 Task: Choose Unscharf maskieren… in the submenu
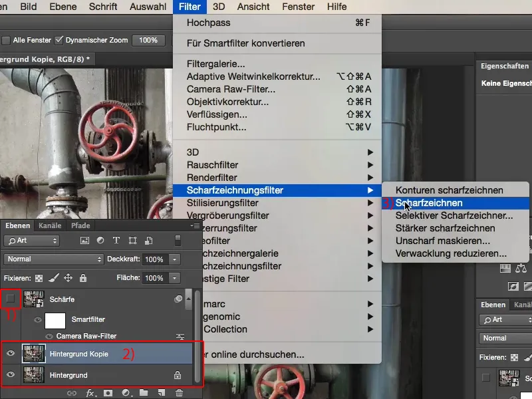pos(456,241)
